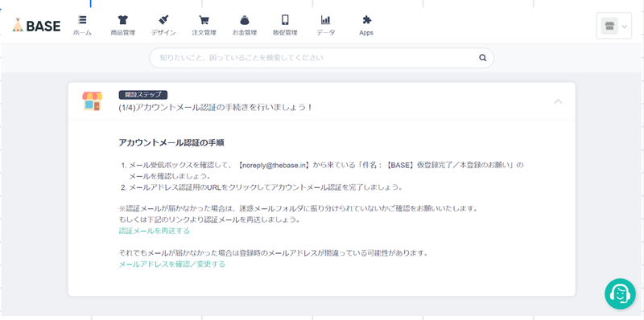
Task: Click アカウントメール認証の手順 heading text
Action: pyautogui.click(x=171, y=143)
